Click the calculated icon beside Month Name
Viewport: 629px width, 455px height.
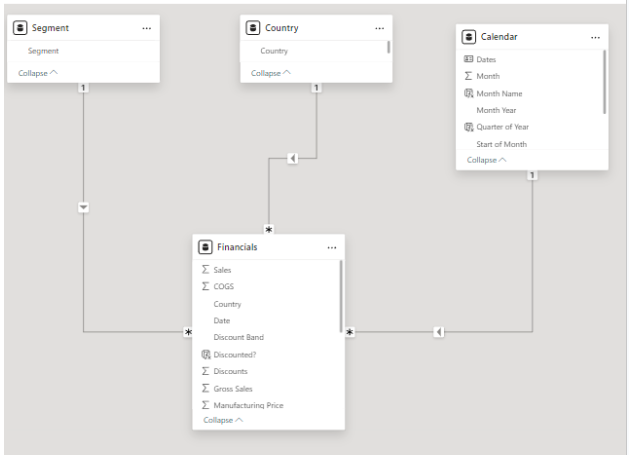point(469,93)
